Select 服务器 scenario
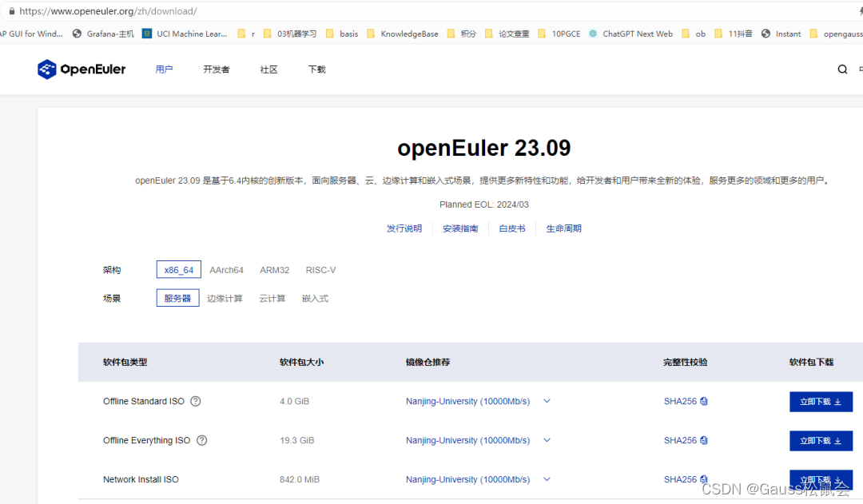 coord(177,298)
